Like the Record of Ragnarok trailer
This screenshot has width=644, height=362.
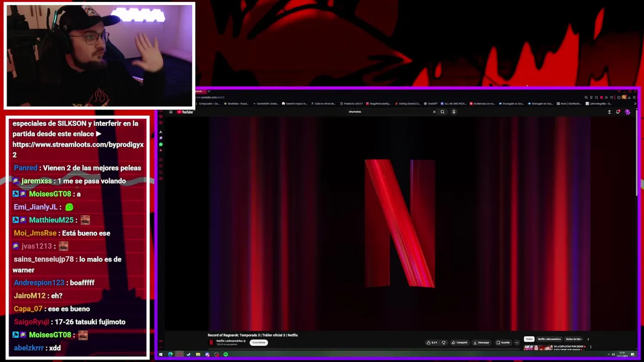(x=432, y=342)
